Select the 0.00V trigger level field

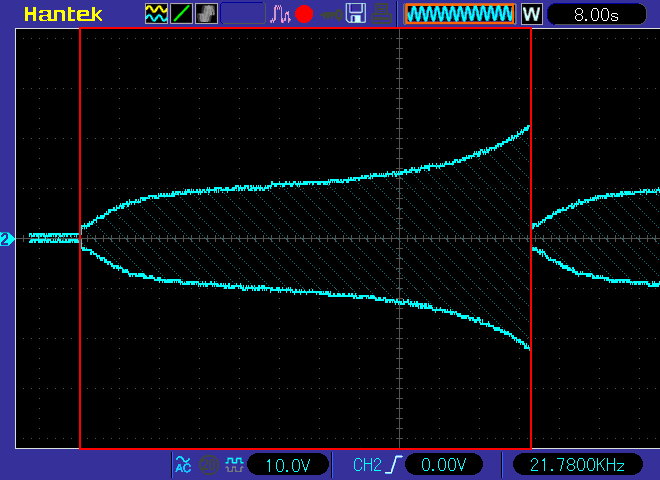(x=444, y=465)
